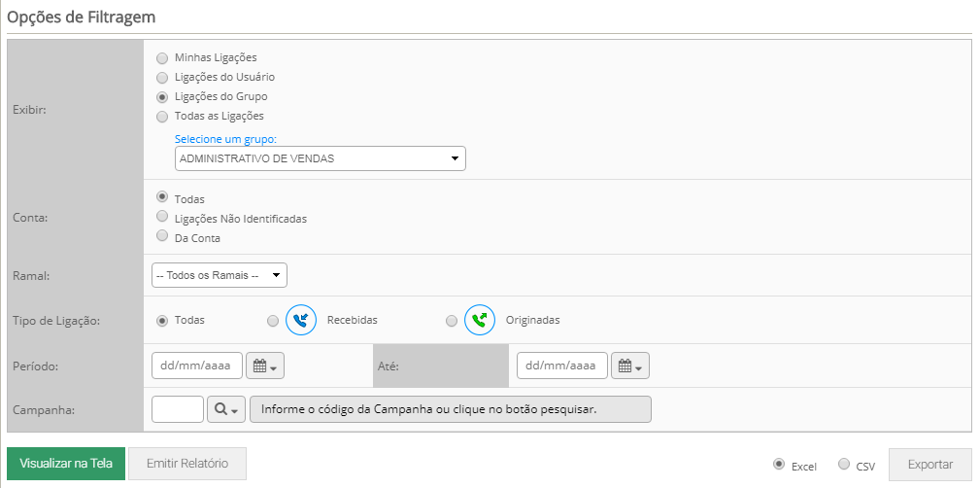
Task: Select the Originadas call type radio
Action: tap(452, 321)
